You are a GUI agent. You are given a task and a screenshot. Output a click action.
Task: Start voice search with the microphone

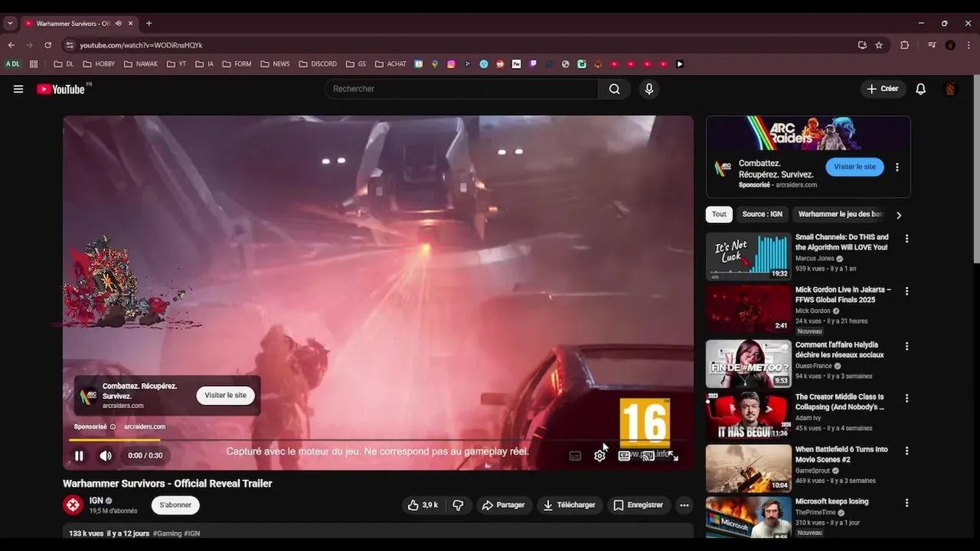(649, 89)
